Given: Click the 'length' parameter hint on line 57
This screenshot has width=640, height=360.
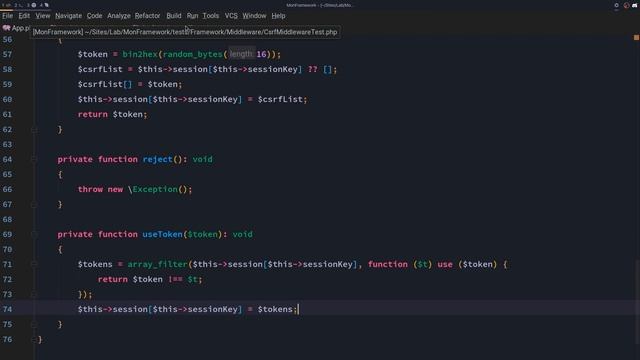Looking at the screenshot, I should [241, 54].
